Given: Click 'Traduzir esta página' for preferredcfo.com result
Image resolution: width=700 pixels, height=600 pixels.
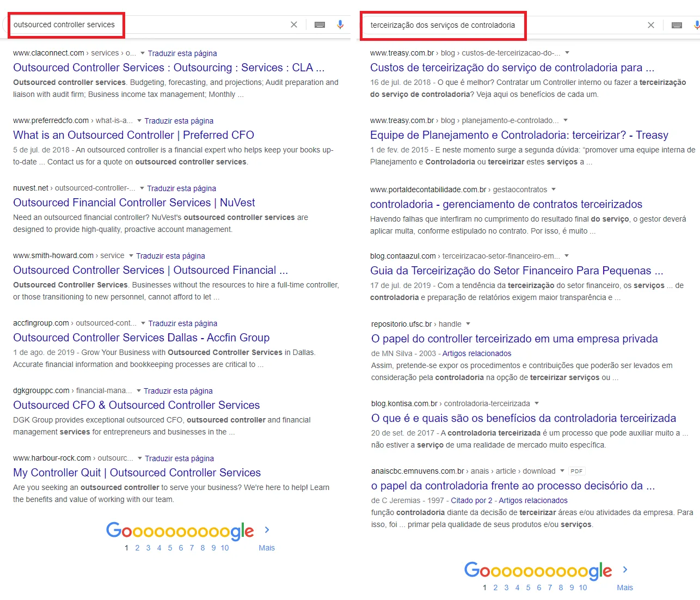Looking at the screenshot, I should click(179, 121).
